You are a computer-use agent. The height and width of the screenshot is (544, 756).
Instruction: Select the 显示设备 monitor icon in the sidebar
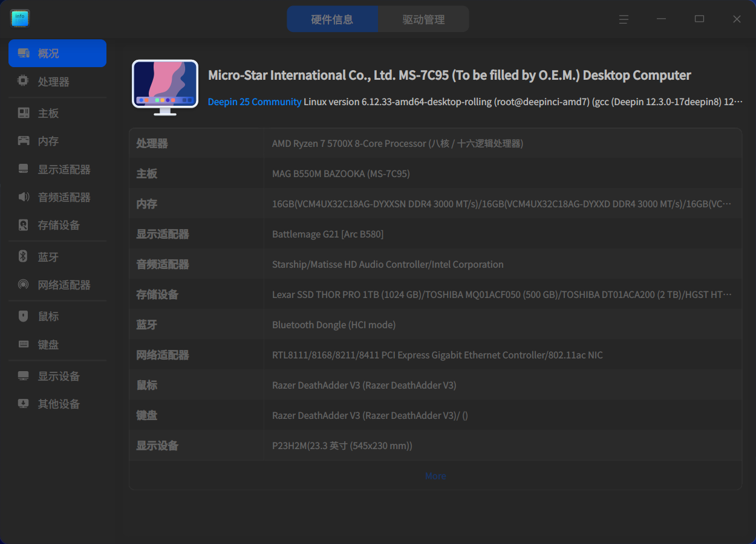point(24,376)
